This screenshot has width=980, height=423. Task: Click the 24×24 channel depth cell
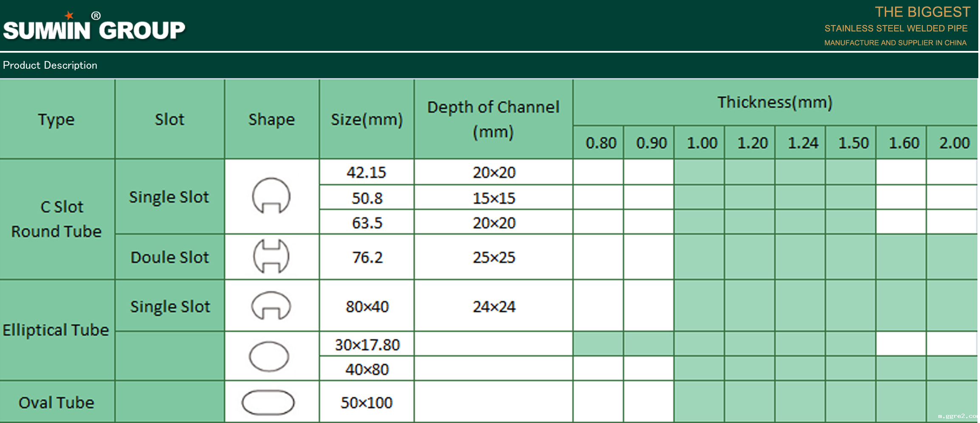[x=494, y=307]
